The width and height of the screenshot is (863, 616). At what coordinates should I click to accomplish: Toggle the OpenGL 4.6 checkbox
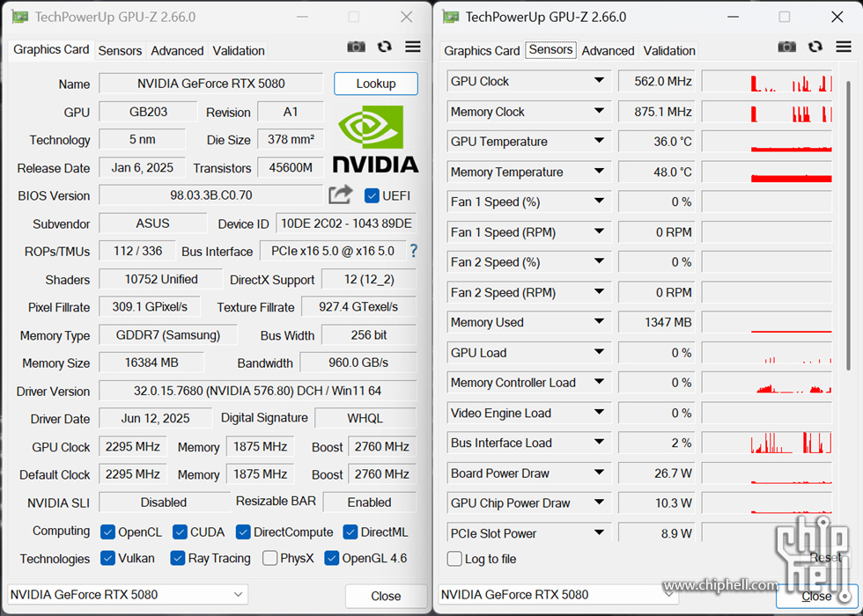coord(331,558)
